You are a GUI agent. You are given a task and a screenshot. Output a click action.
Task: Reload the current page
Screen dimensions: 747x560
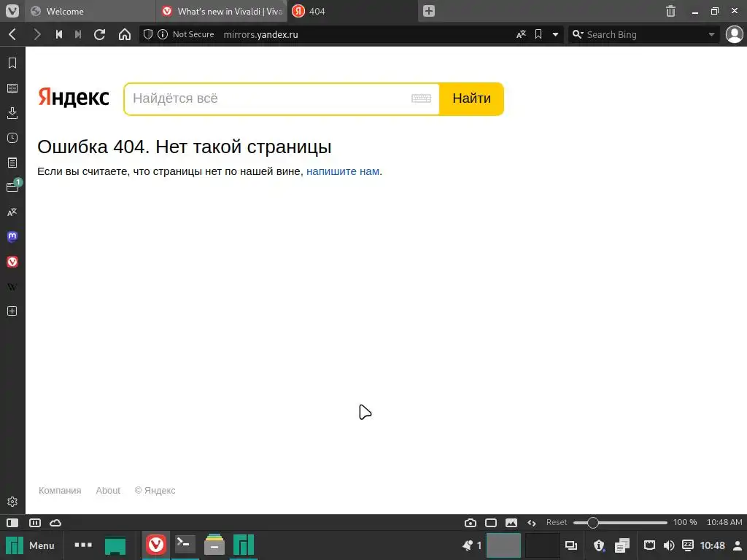pos(99,34)
